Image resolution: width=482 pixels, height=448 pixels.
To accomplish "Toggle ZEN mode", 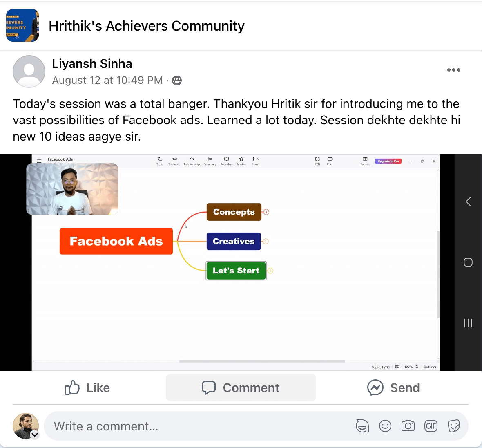I will 317,159.
